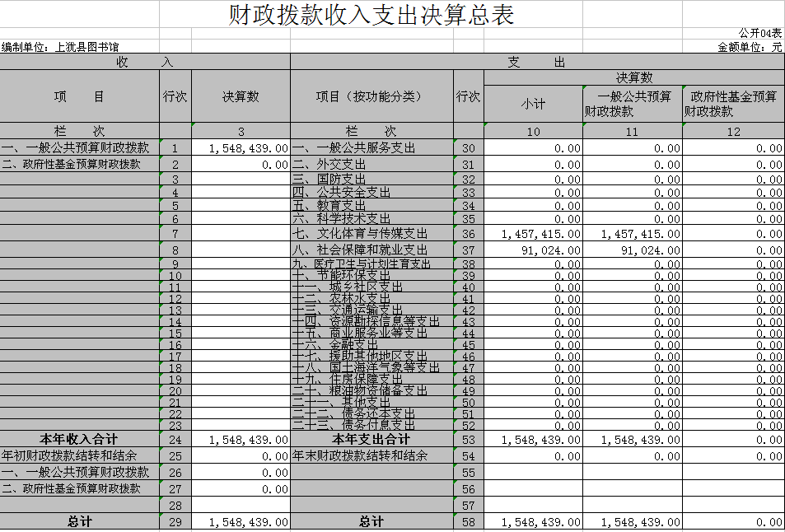This screenshot has height=532, width=785.
Task: Click the 二、外交支出 cell
Action: click(329, 165)
